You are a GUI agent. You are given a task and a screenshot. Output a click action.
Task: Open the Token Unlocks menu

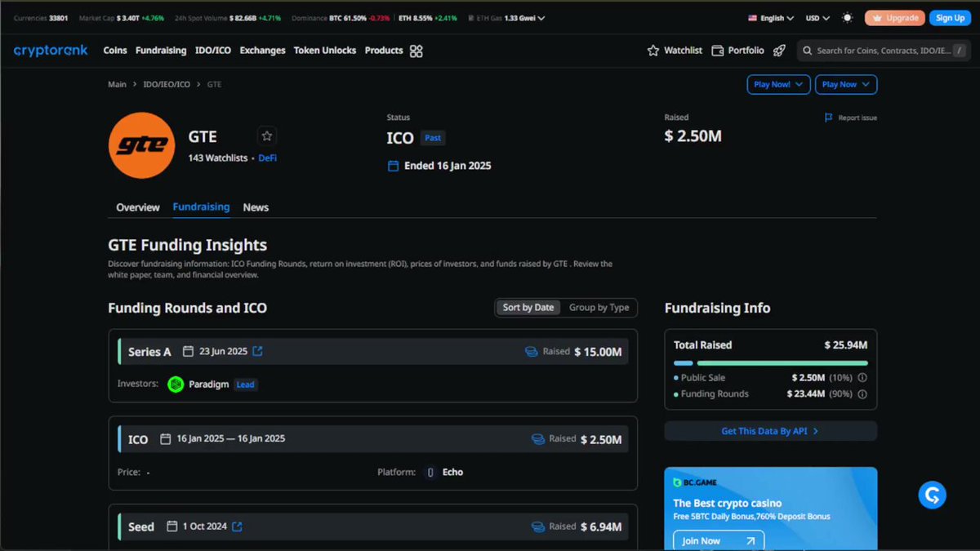(x=325, y=51)
